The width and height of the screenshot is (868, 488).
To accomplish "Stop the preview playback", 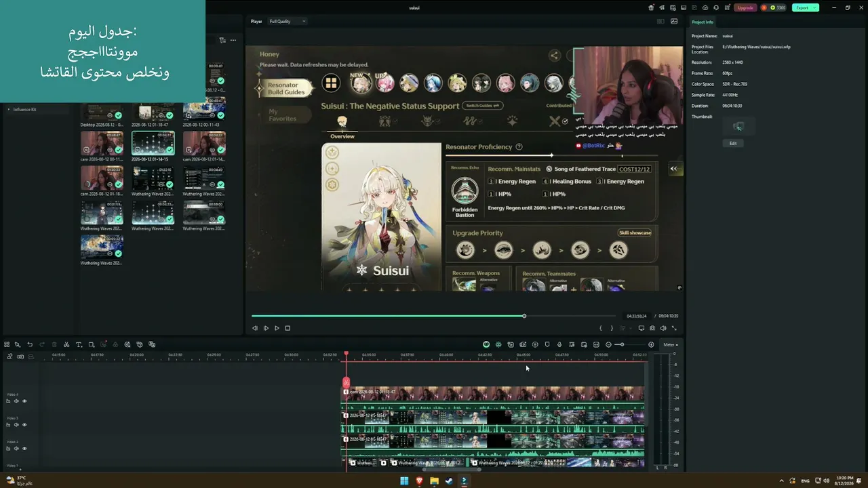I will point(288,328).
